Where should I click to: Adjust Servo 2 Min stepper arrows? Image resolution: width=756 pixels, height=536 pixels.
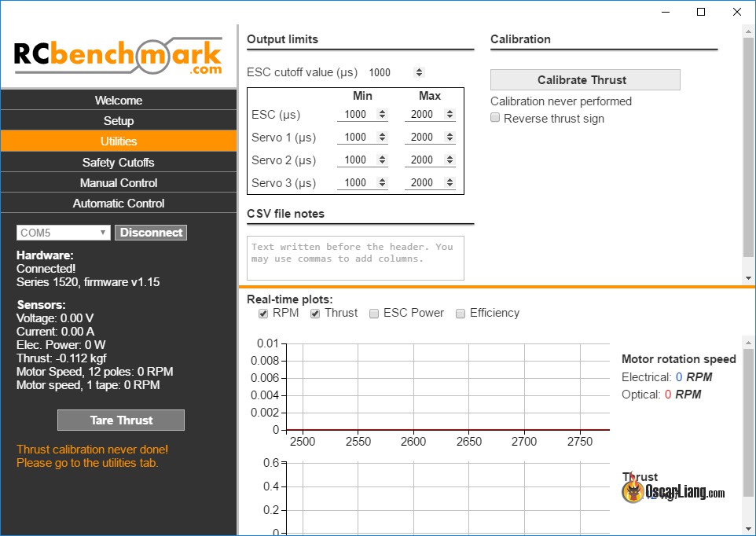coord(383,160)
